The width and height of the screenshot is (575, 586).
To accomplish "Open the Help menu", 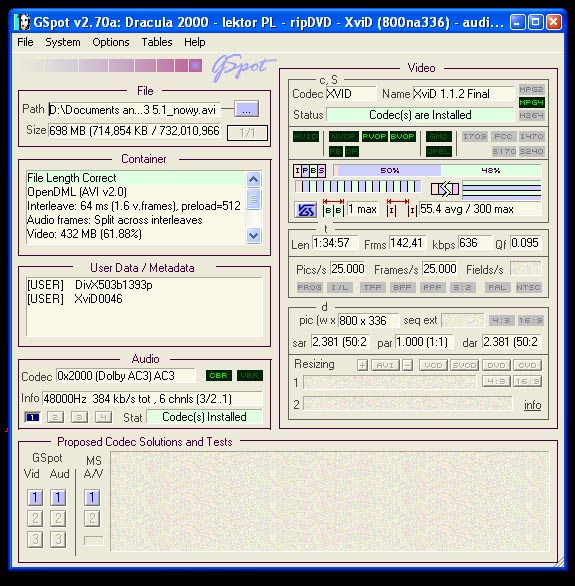I will point(194,42).
